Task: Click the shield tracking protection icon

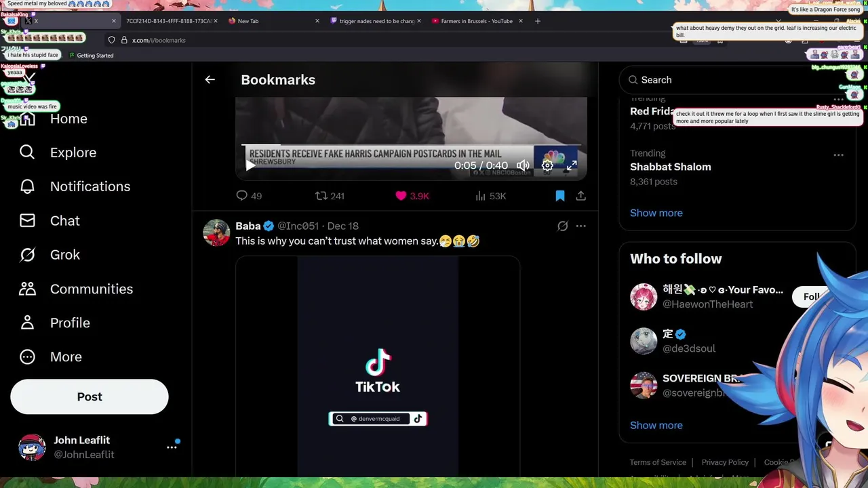Action: pyautogui.click(x=112, y=40)
